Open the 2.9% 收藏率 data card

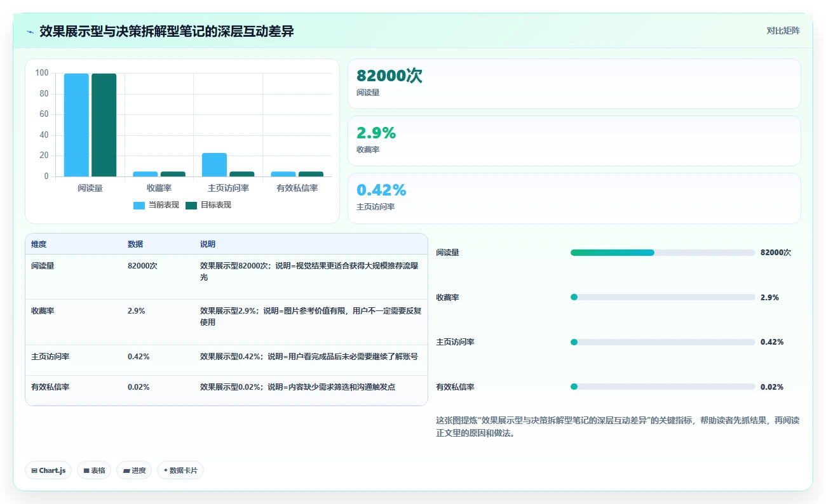574,141
